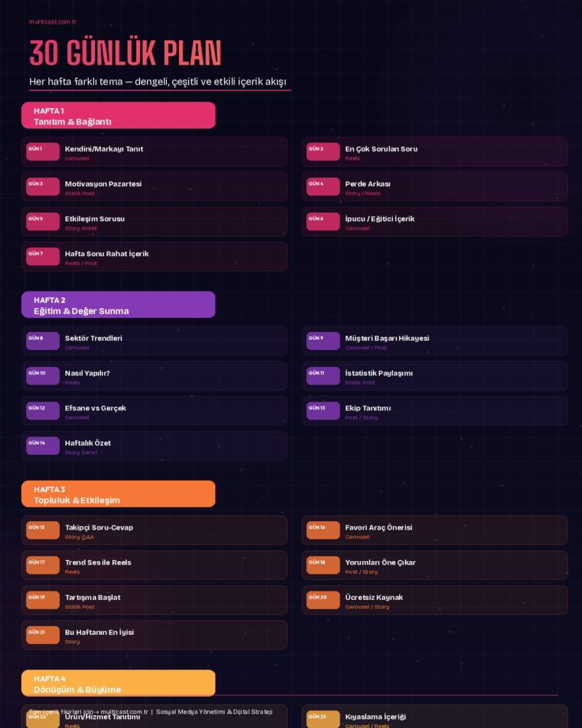Screen dimensions: 582x728
Task: Click the GÜN 23 badge
Action: click(323, 719)
